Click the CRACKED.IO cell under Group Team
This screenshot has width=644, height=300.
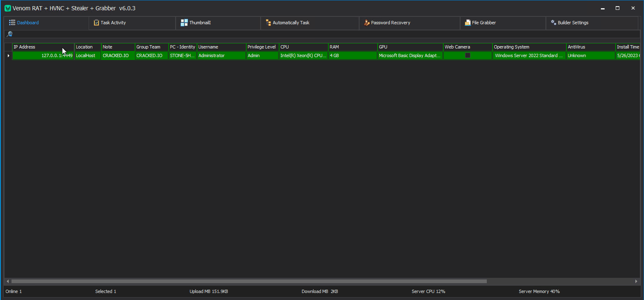coord(151,55)
